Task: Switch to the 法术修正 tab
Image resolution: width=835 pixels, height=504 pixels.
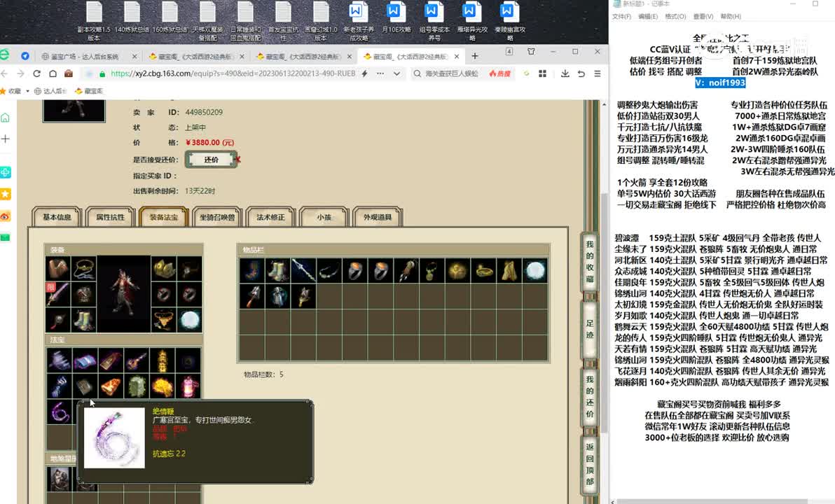Action: (270, 217)
